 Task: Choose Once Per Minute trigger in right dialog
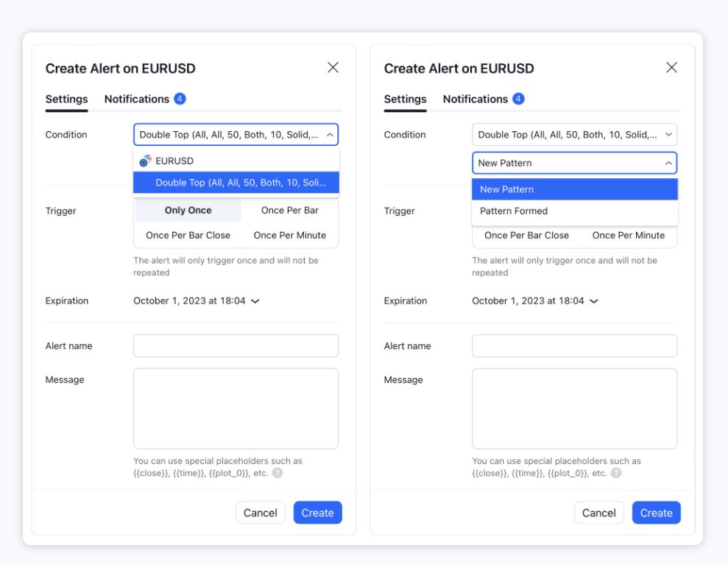point(628,235)
